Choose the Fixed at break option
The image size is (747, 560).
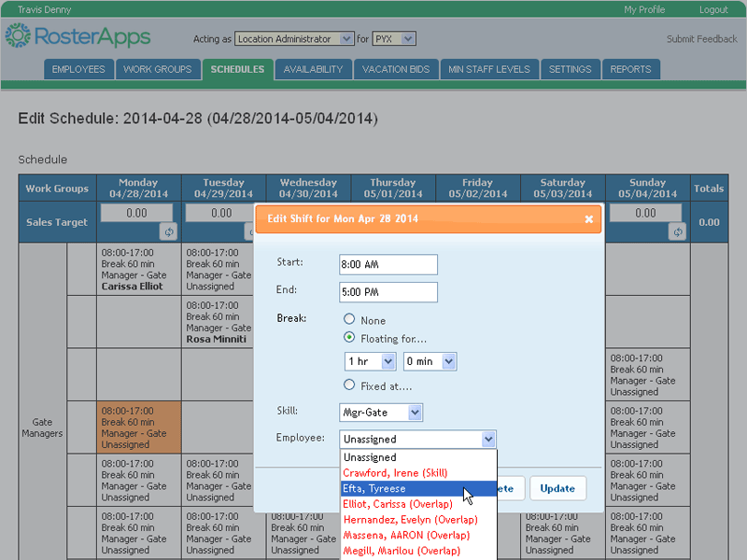pyautogui.click(x=350, y=385)
